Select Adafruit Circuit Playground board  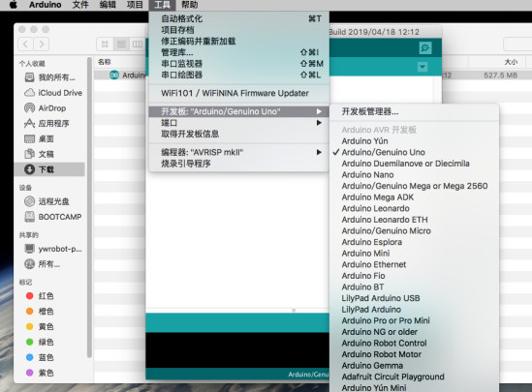415,377
